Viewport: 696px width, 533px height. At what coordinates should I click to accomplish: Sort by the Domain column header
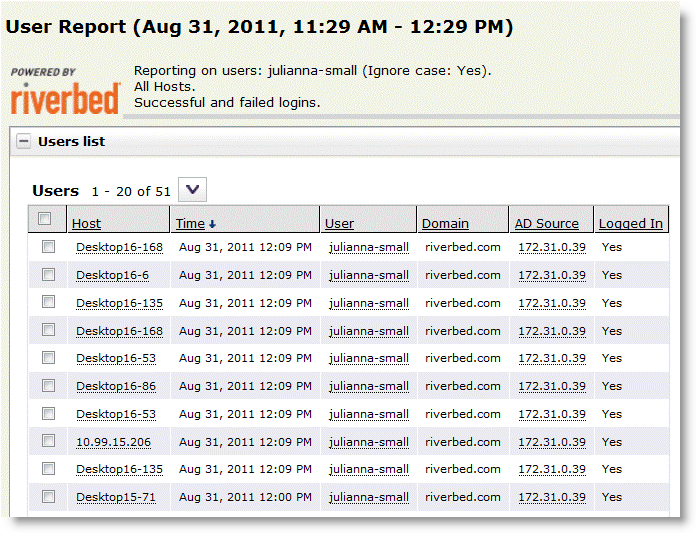pos(445,224)
